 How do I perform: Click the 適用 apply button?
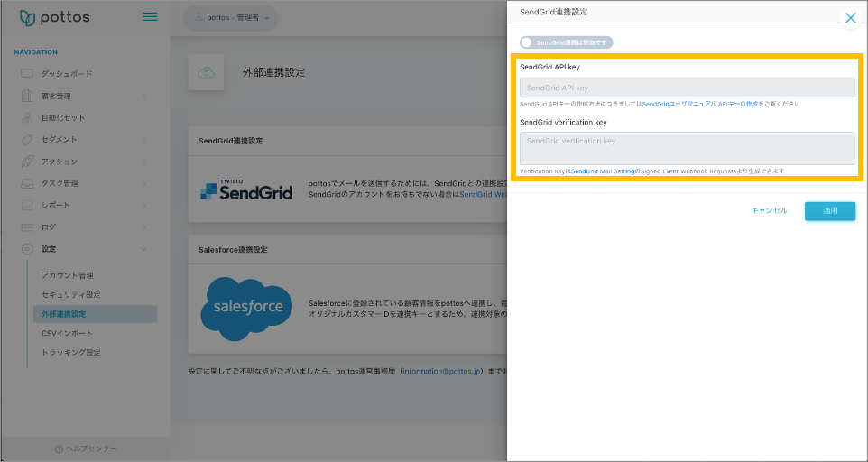coord(830,211)
